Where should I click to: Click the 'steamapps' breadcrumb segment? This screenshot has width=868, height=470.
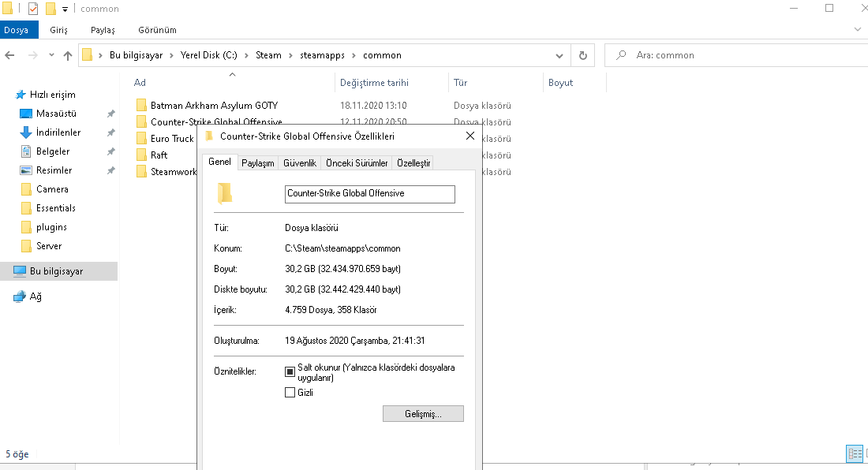tap(322, 55)
